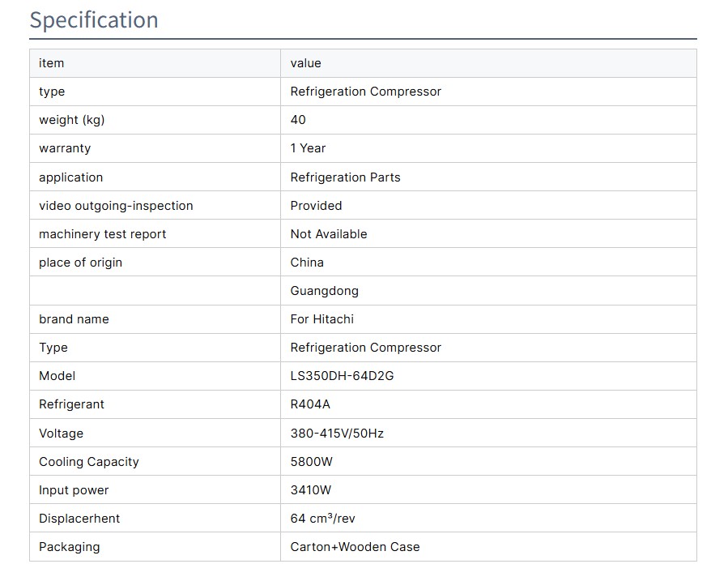Select the "Guangdong" value cell
Screen dimensions: 728x581
(324, 291)
